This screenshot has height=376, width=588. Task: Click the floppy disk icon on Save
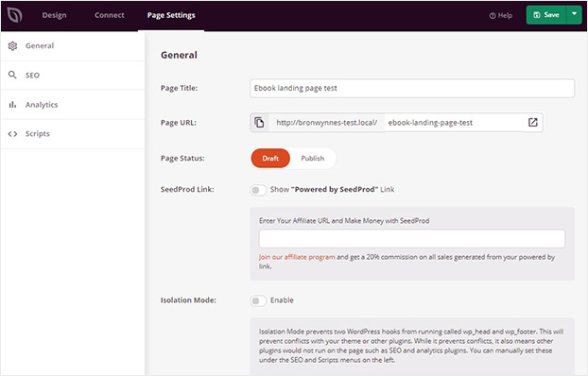pyautogui.click(x=537, y=15)
